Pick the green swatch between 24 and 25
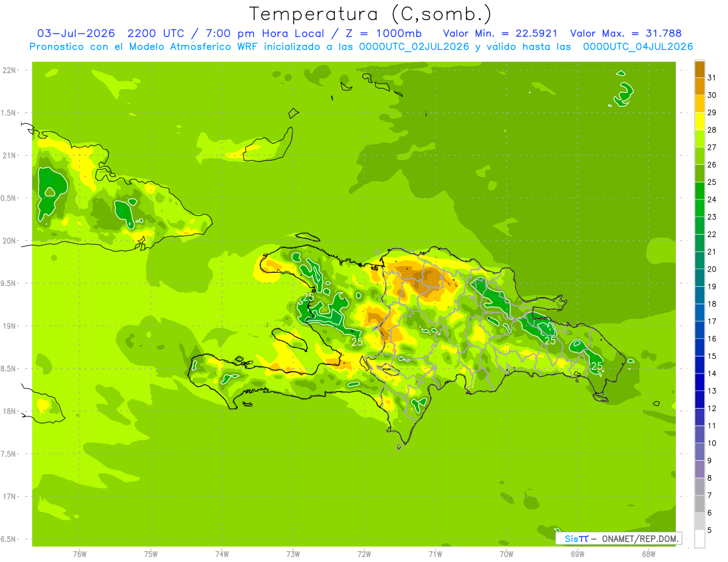Image resolution: width=728 pixels, height=562 pixels. pyautogui.click(x=699, y=191)
